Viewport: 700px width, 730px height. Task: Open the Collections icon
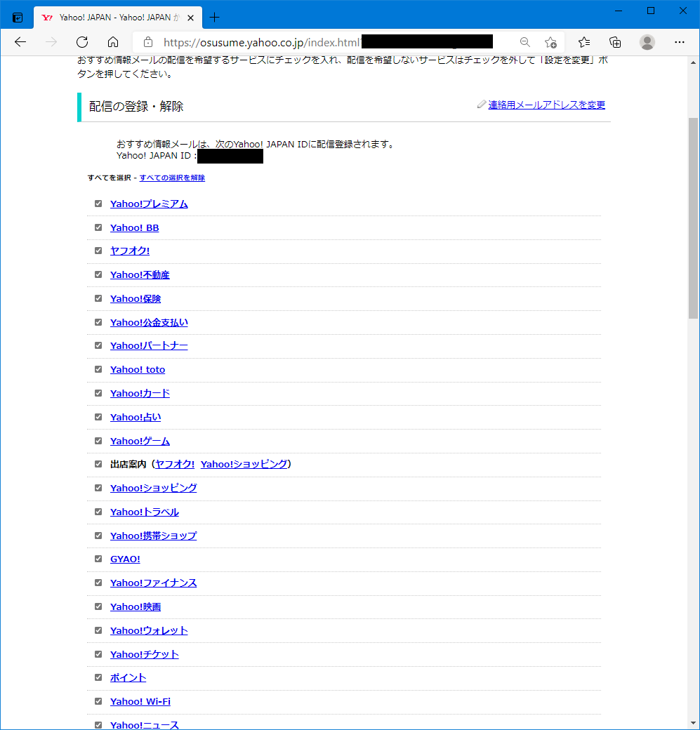(615, 42)
